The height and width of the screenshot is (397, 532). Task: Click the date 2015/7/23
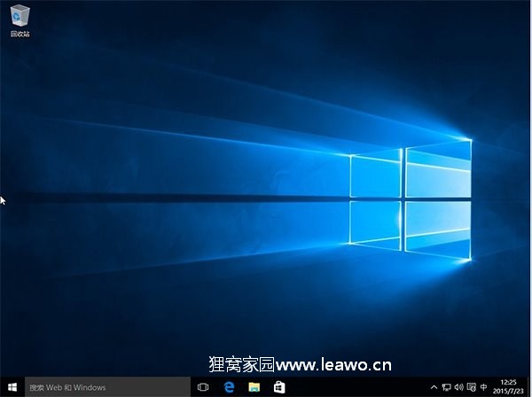click(508, 391)
